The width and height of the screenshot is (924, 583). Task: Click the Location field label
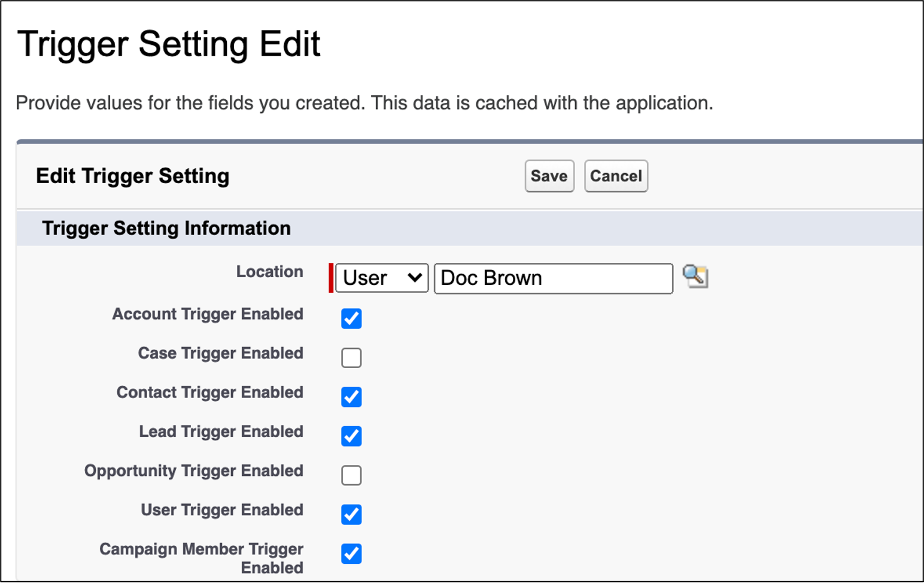(x=269, y=272)
